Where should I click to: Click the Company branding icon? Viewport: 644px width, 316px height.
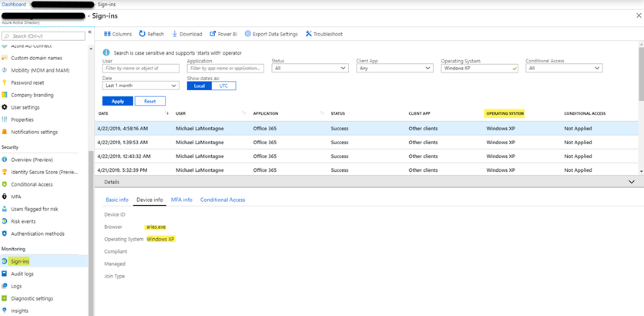tap(5, 95)
